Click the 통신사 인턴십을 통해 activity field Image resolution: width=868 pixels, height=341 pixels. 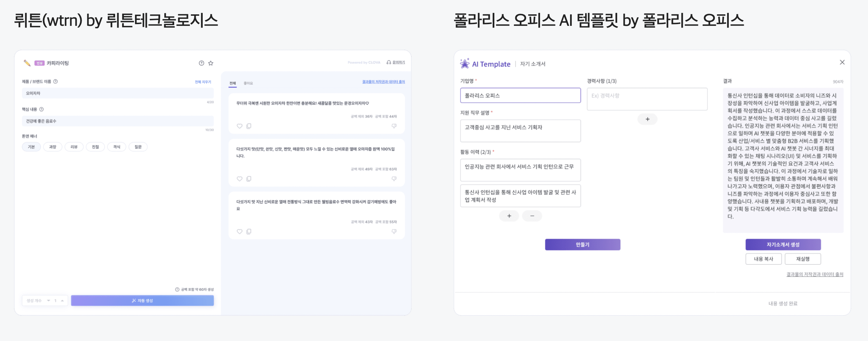click(x=521, y=196)
